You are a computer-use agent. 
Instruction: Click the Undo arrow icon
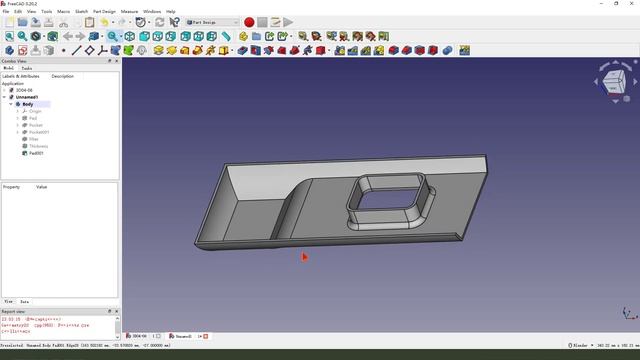[x=104, y=22]
